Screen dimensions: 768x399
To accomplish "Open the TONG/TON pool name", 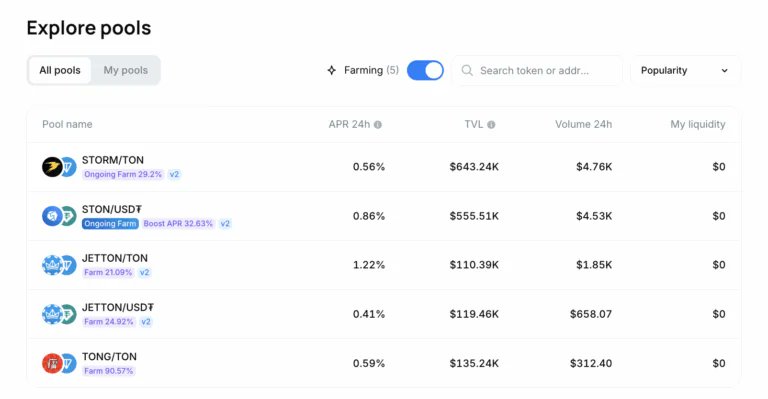I will [x=109, y=356].
